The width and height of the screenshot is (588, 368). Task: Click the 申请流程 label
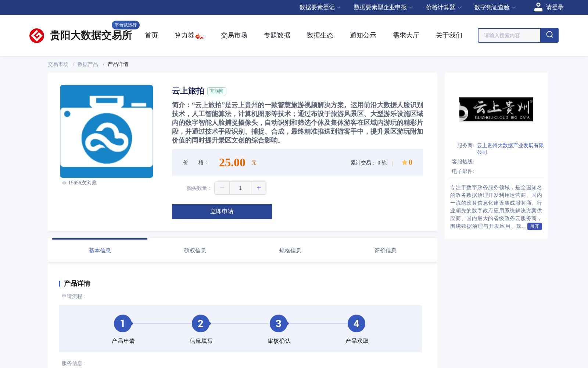[74, 296]
